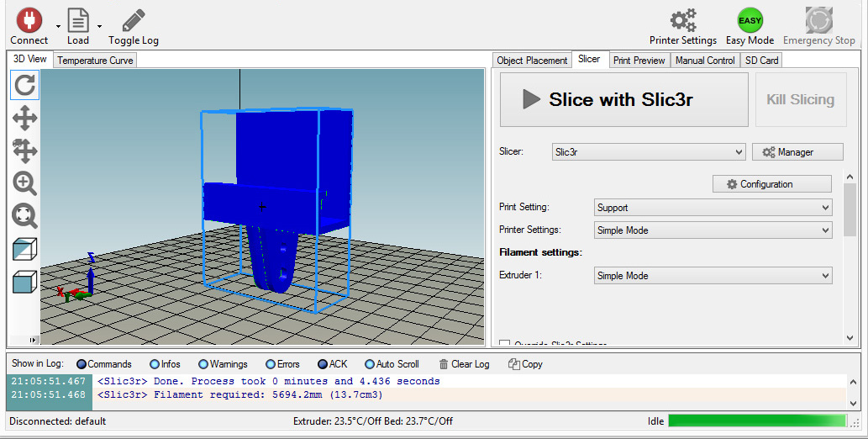Open the Manual Control tab
This screenshot has height=439, width=868.
coord(705,61)
